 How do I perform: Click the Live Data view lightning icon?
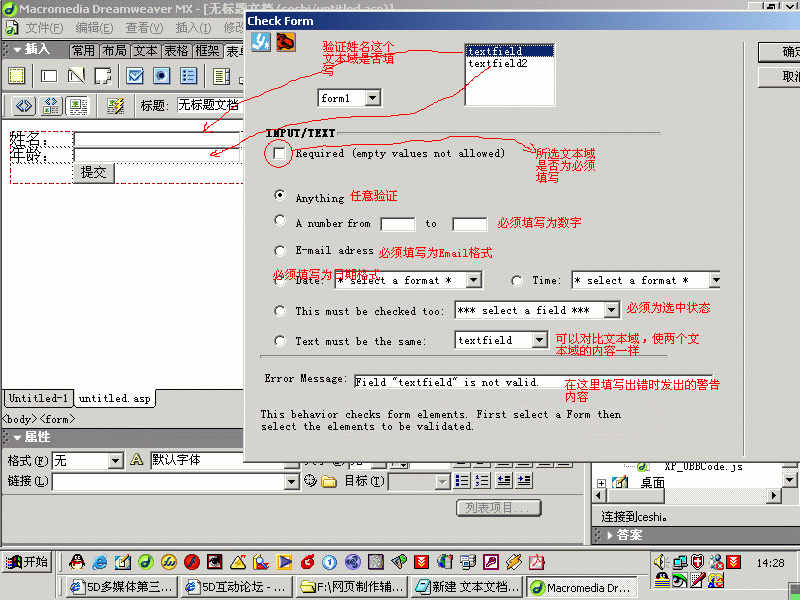click(x=115, y=105)
